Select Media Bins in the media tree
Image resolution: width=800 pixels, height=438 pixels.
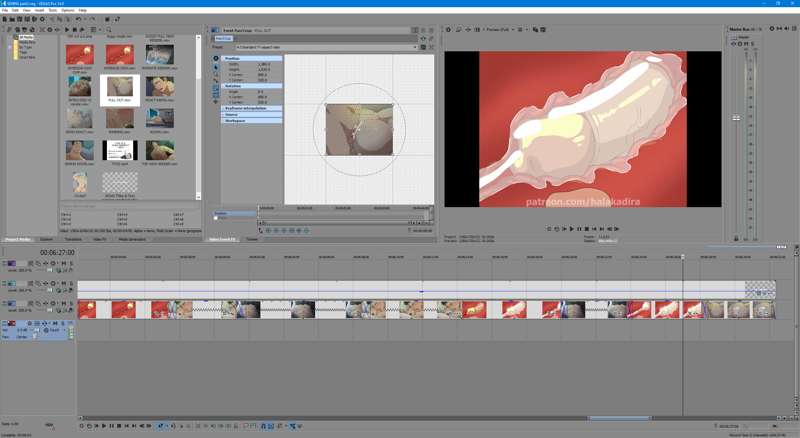27,42
